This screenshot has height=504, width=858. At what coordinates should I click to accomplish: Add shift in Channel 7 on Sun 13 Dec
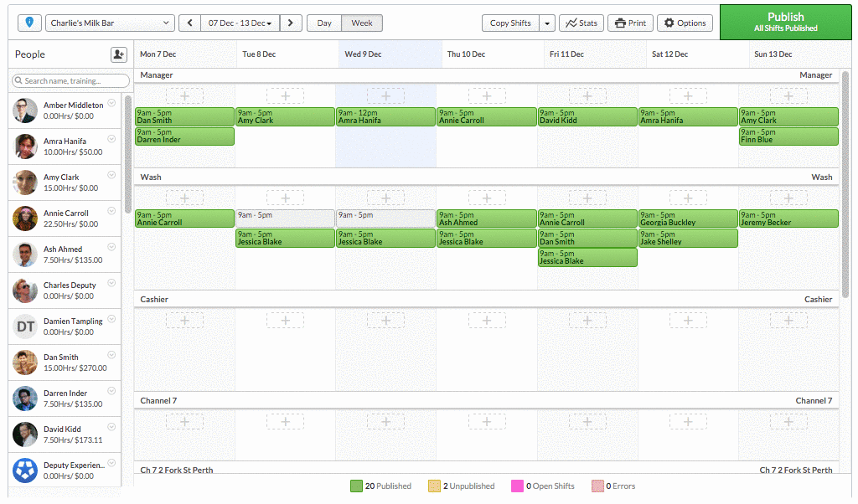pyautogui.click(x=788, y=421)
